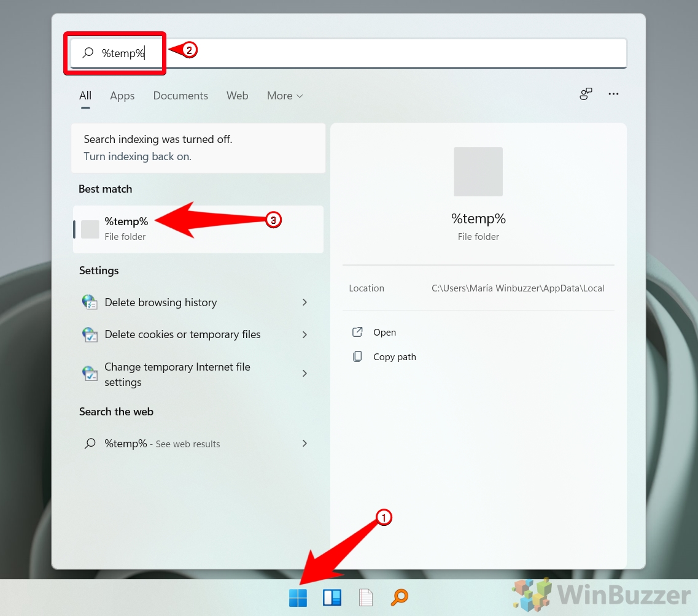The height and width of the screenshot is (616, 698).
Task: Click the Copy path clipboard icon
Action: [357, 356]
